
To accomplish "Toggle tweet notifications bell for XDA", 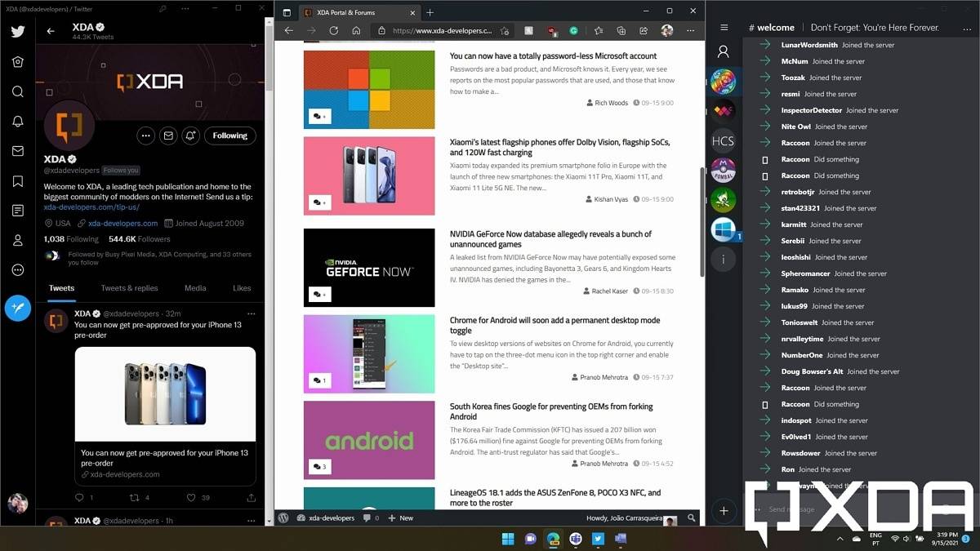I will tap(190, 136).
